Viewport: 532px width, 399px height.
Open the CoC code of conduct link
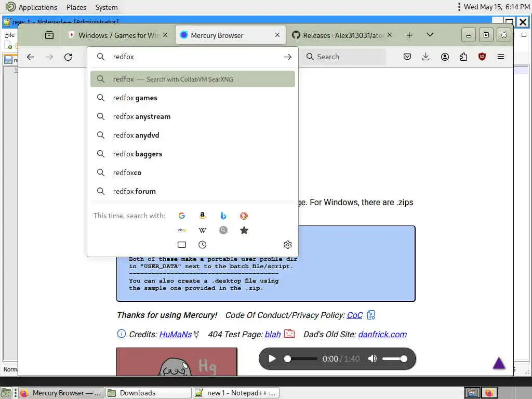[354, 315]
